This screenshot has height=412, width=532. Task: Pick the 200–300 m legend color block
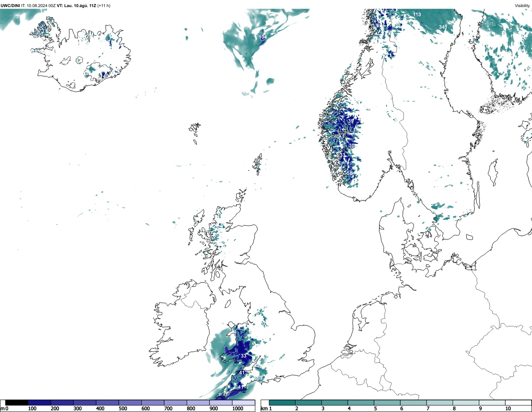(x=62, y=403)
